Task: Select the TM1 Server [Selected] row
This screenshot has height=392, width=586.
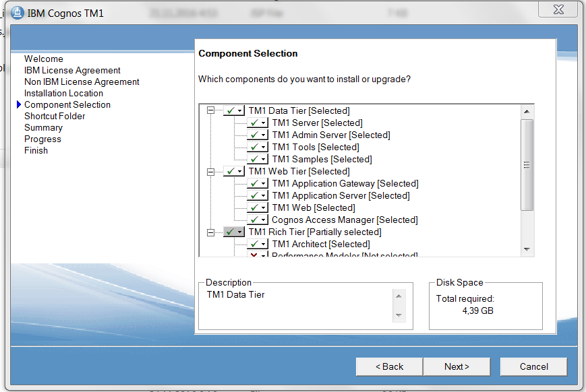Action: pyautogui.click(x=318, y=123)
